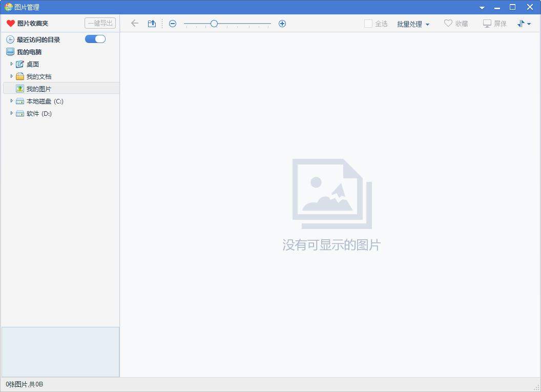Toggle favorite with 收藏 control

(455, 23)
